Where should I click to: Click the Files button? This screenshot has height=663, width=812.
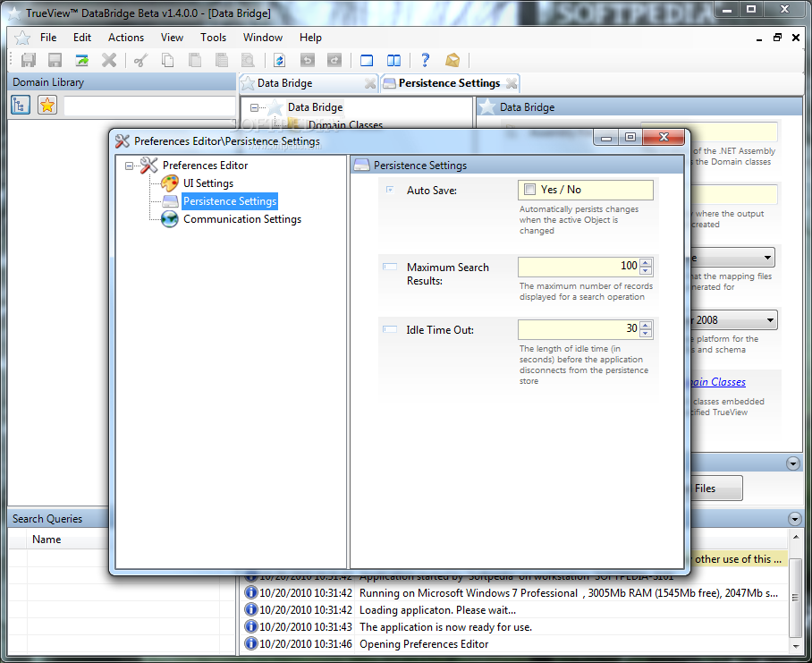tap(715, 489)
